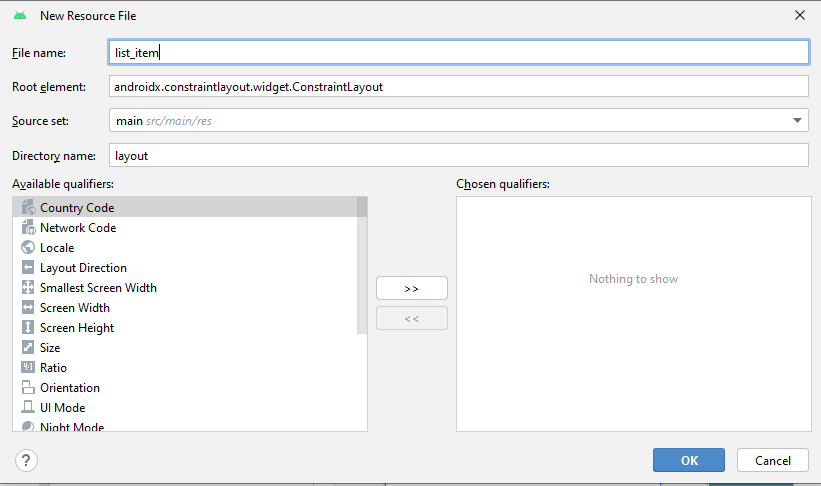Focus the Directory name field
The width and height of the screenshot is (821, 486).
tap(458, 156)
